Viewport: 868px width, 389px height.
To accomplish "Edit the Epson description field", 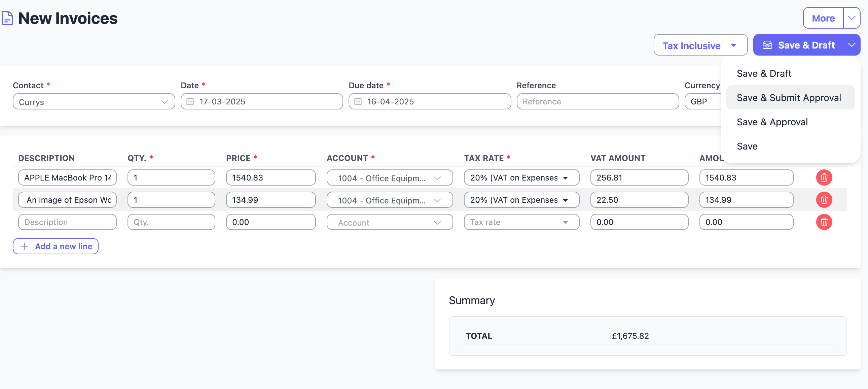I will pos(67,200).
